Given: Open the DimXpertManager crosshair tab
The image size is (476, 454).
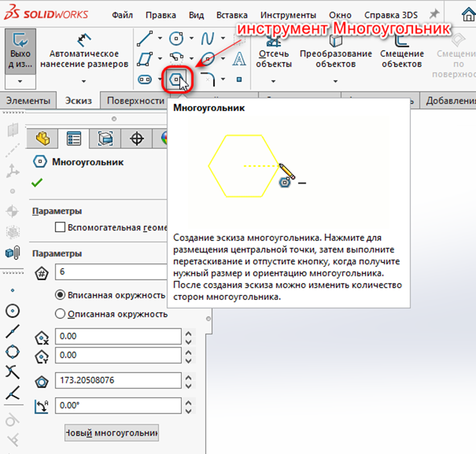Looking at the screenshot, I should click(x=137, y=139).
